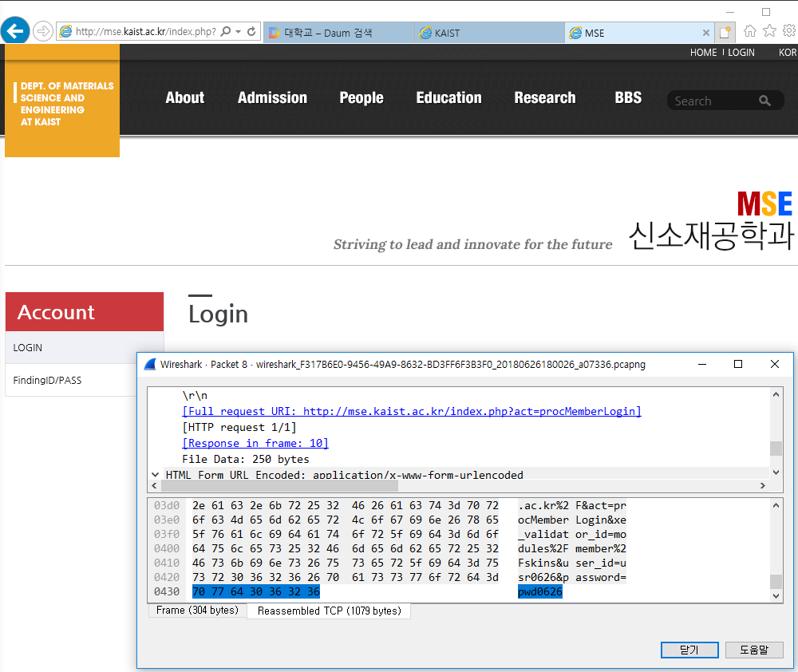This screenshot has height=672, width=798.
Task: Click the browser refresh icon
Action: pyautogui.click(x=251, y=32)
